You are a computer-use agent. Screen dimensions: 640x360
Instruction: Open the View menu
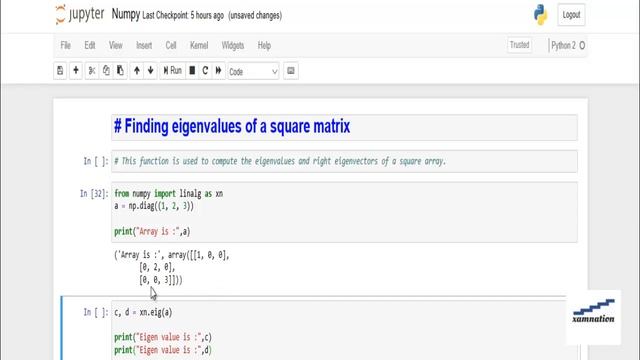pyautogui.click(x=116, y=45)
